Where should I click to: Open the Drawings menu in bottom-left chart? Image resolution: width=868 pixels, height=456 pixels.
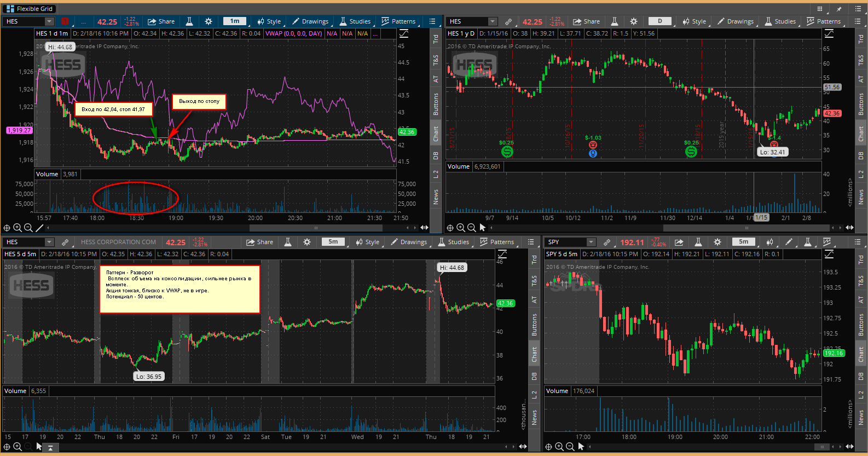(409, 242)
